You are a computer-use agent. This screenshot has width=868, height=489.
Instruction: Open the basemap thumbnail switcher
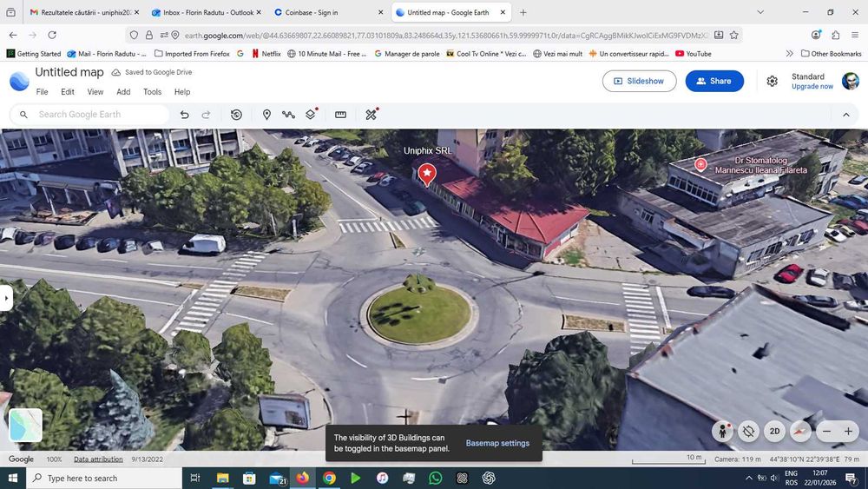[x=25, y=425]
